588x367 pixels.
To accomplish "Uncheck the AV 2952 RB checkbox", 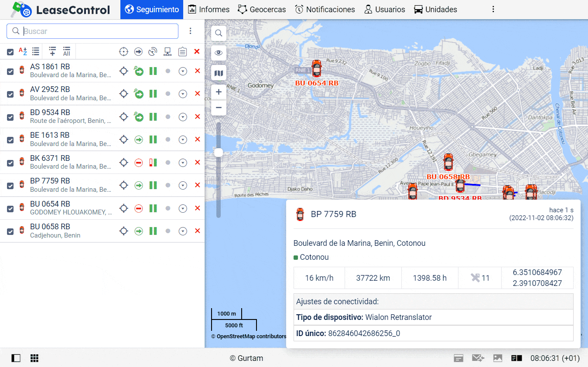I will (10, 94).
